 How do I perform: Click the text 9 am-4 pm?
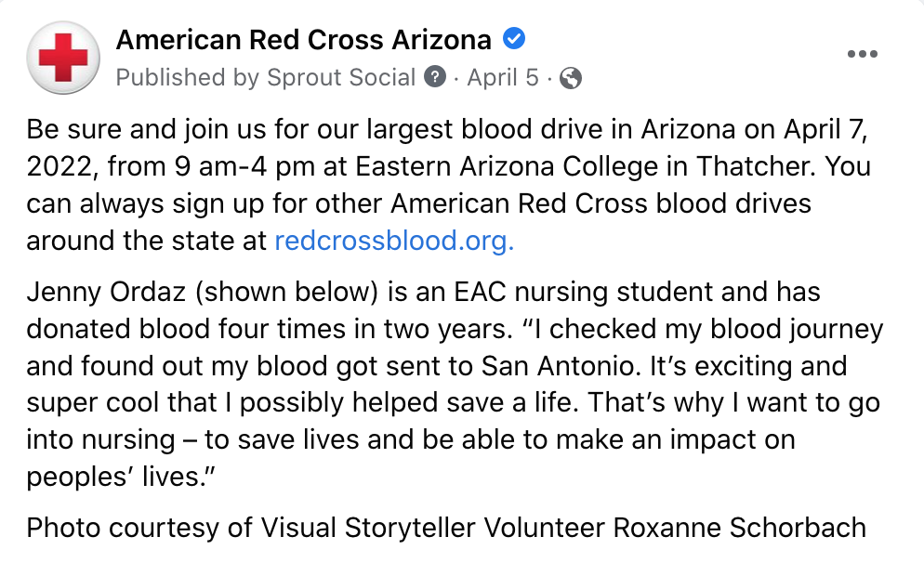[x=244, y=166]
